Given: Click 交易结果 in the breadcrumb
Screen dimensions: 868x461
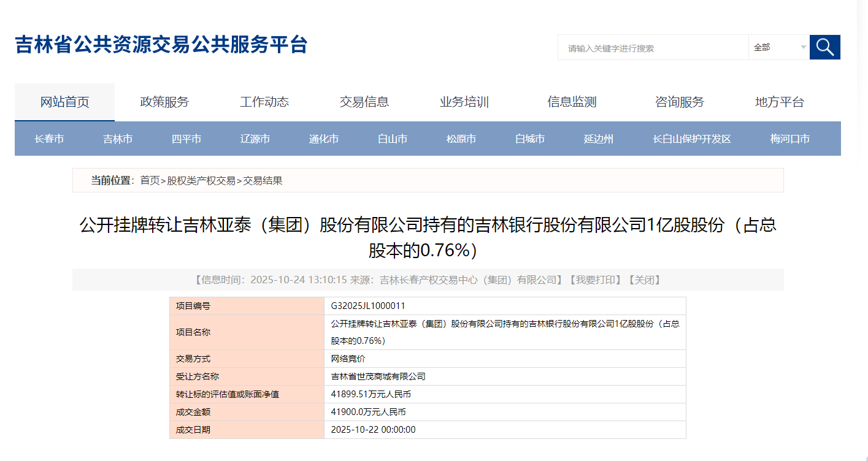Looking at the screenshot, I should (263, 180).
